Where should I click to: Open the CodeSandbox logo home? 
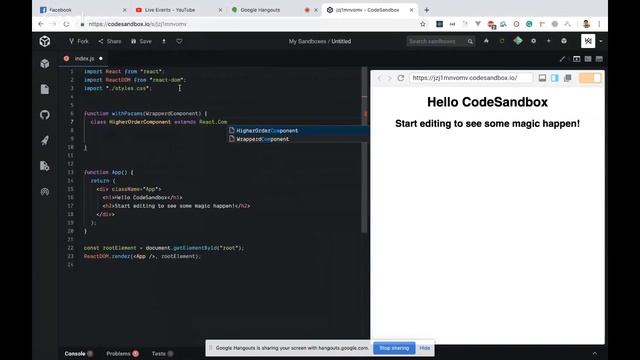tap(45, 41)
